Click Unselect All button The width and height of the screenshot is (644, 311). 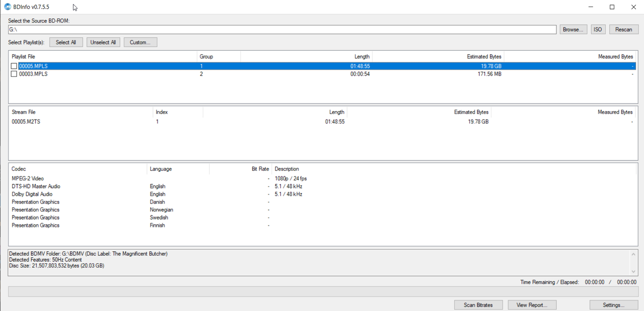pos(103,42)
